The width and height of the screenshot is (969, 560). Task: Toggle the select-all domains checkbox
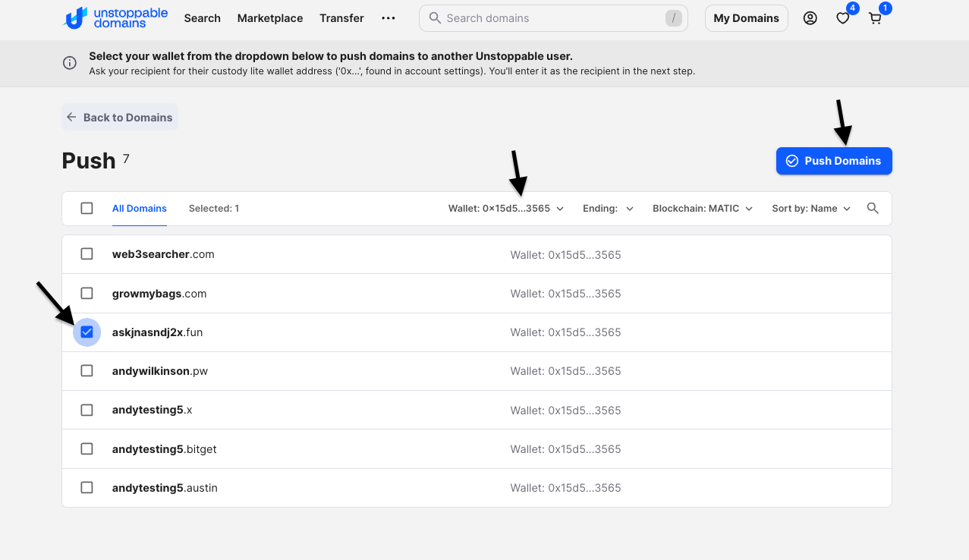[x=87, y=208]
